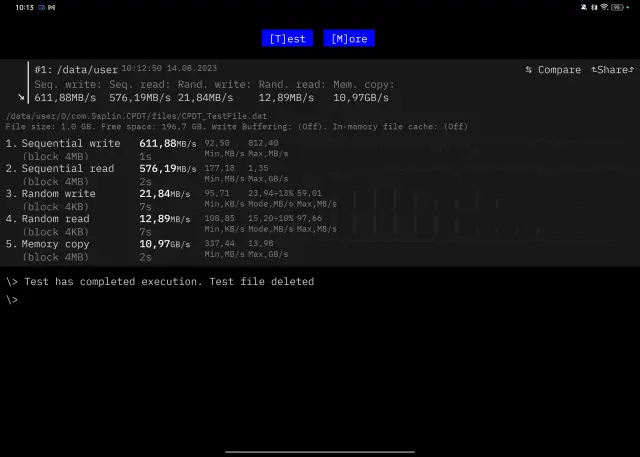The width and height of the screenshot is (640, 457).
Task: Tap the battery icon in status bar
Action: coord(617,7)
